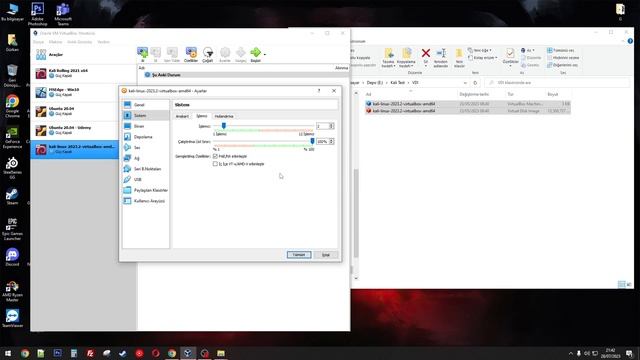This screenshot has width=640, height=360.
Task: Open the Steam desktop shortcut
Action: (12, 196)
